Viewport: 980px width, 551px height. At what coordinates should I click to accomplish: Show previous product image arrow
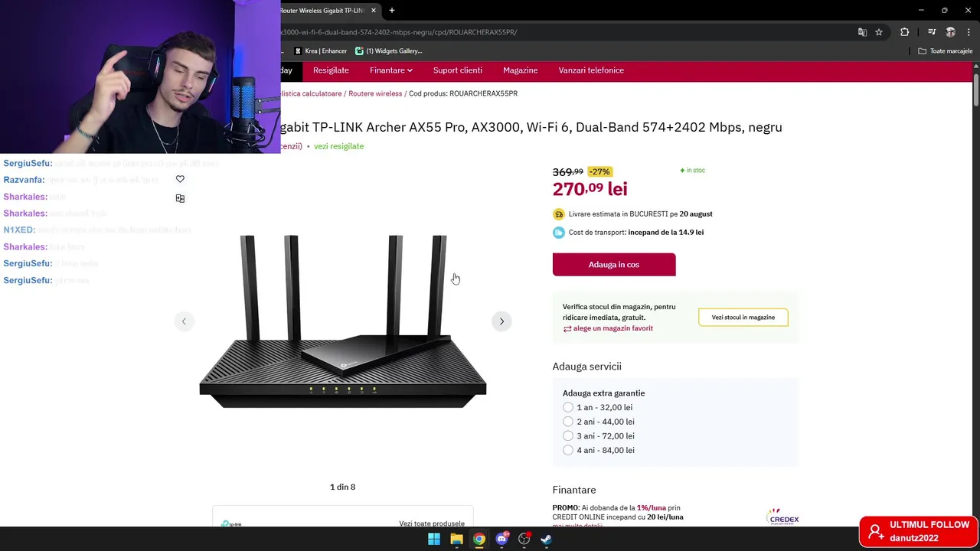click(184, 321)
